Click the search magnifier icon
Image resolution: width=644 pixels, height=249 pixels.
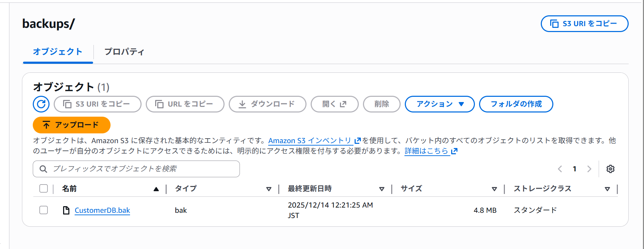click(43, 169)
